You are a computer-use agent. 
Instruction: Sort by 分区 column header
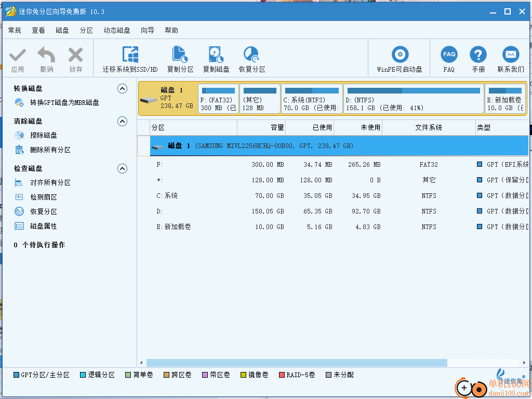coord(193,128)
